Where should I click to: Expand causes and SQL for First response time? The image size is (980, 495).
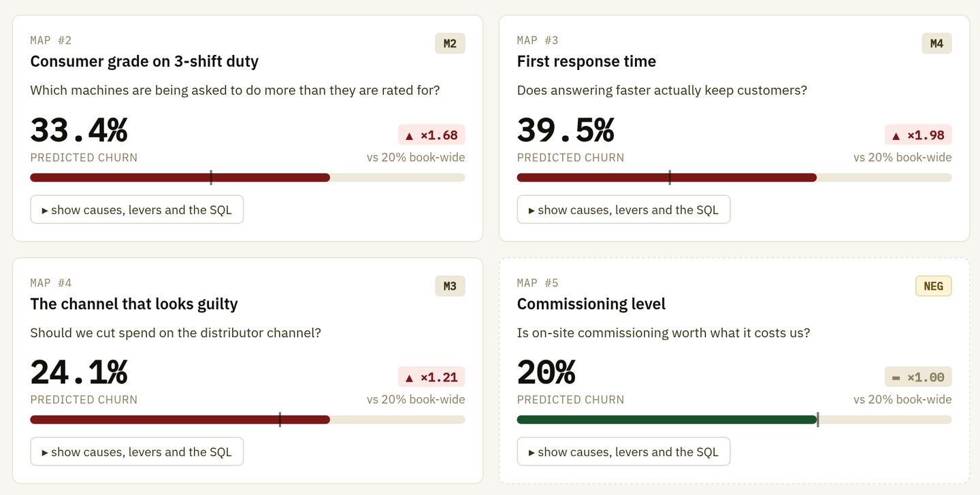click(x=623, y=209)
